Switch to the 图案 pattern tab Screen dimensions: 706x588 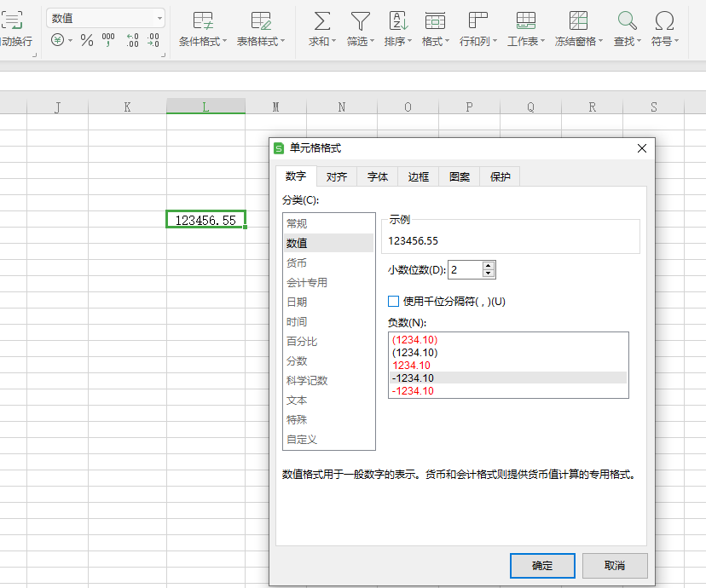tap(460, 176)
